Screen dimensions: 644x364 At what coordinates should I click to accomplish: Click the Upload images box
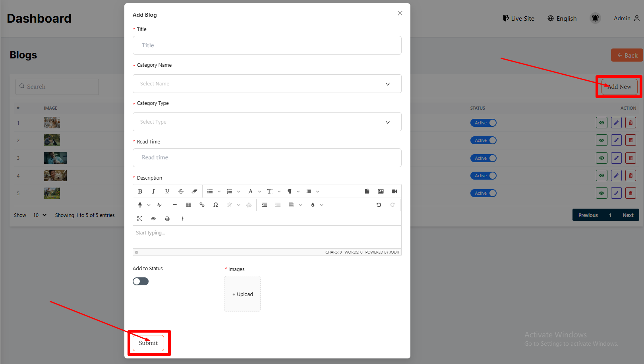coord(242,294)
